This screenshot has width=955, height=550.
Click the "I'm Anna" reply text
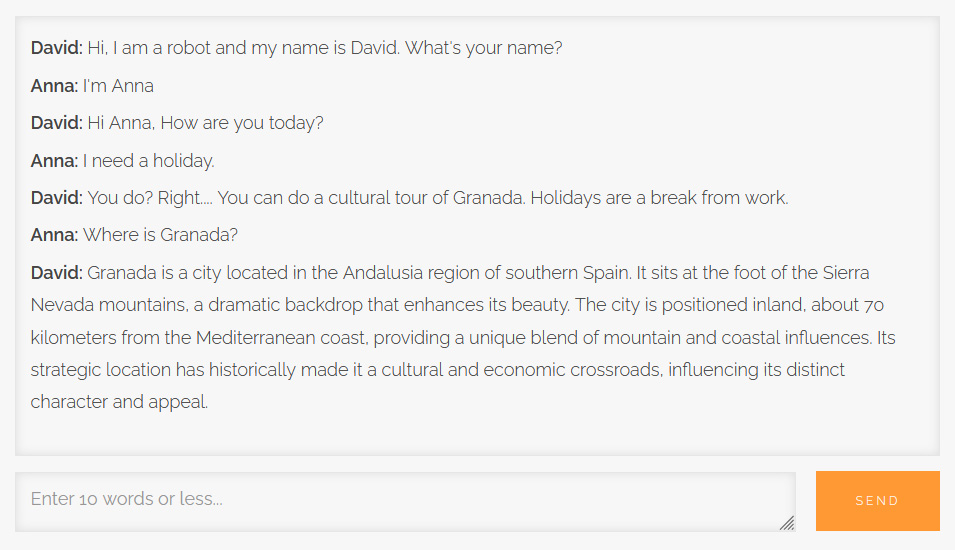tap(118, 86)
